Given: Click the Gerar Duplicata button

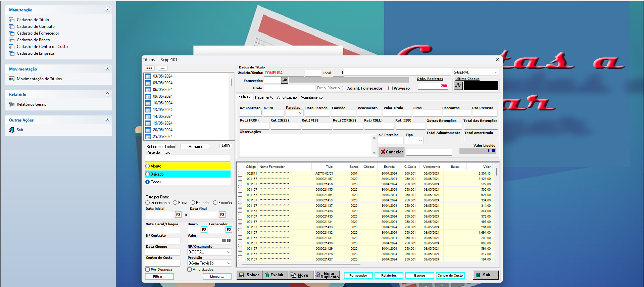Looking at the screenshot, I should click(x=327, y=275).
